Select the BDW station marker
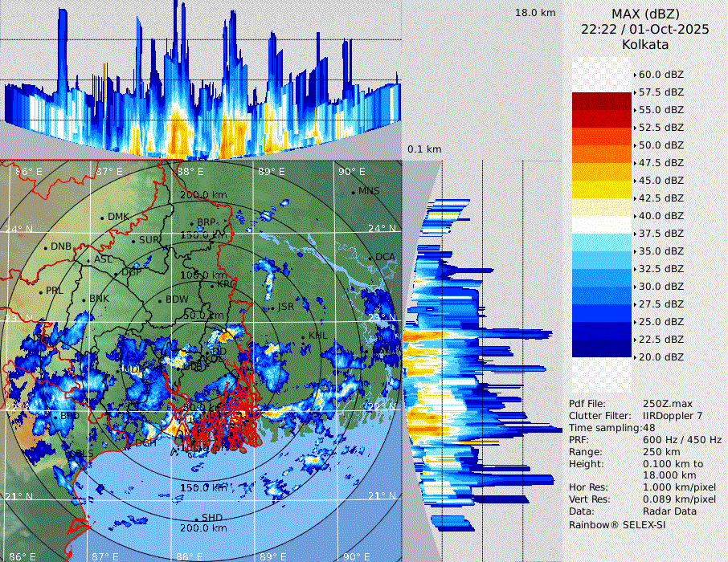 161,300
